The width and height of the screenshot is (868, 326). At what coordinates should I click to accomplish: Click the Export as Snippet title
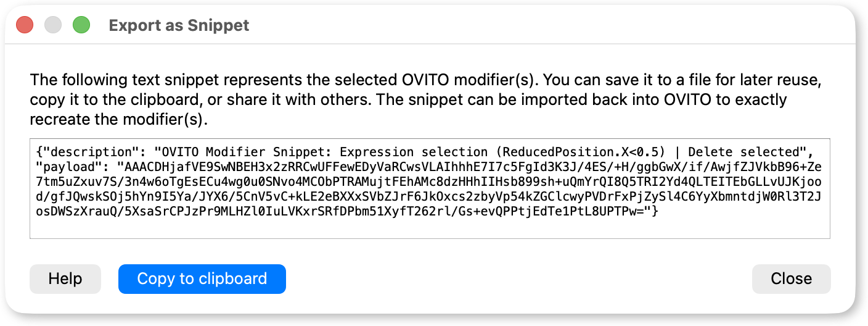(179, 25)
